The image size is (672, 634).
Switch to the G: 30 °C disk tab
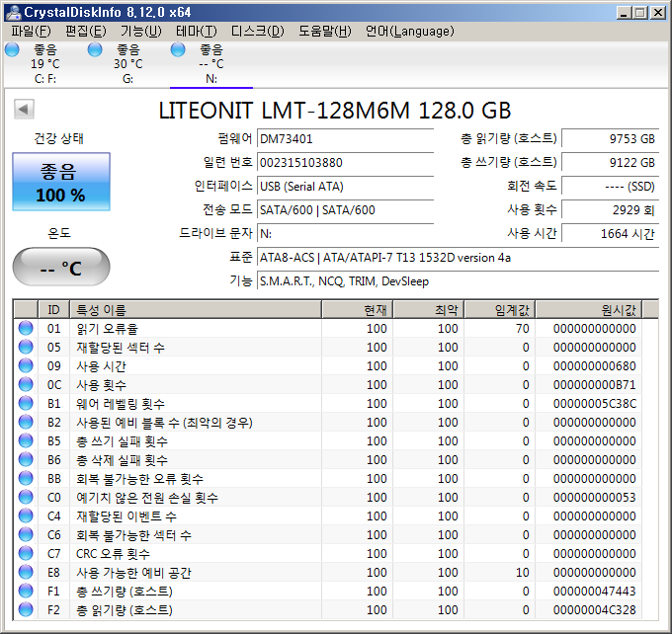[127, 65]
